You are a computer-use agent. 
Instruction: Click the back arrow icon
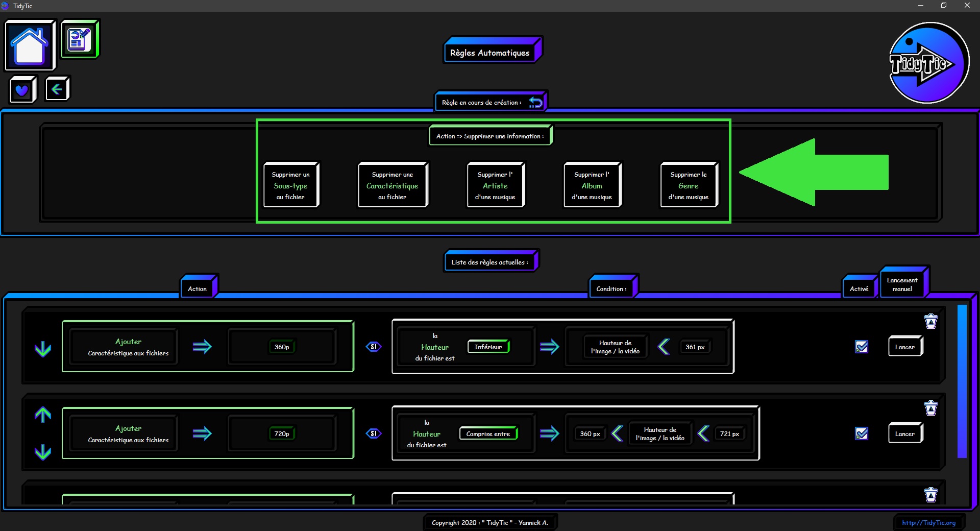pos(57,89)
